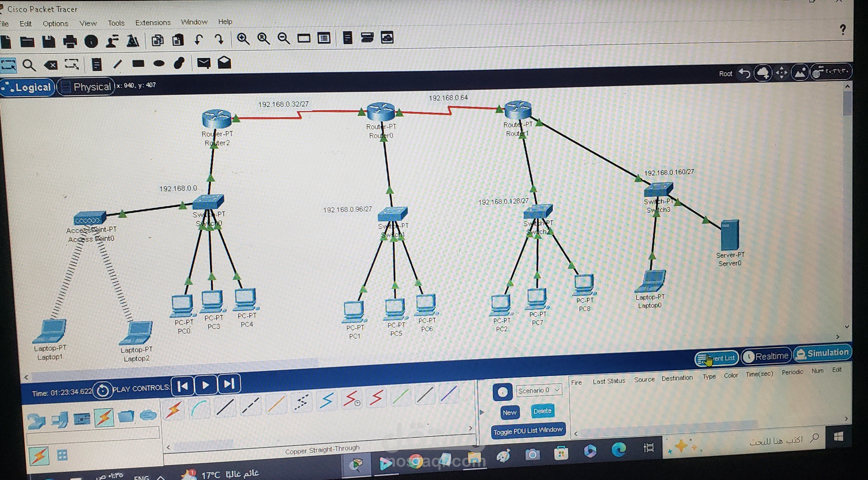
Task: Select the Place Note tool
Action: 97,64
